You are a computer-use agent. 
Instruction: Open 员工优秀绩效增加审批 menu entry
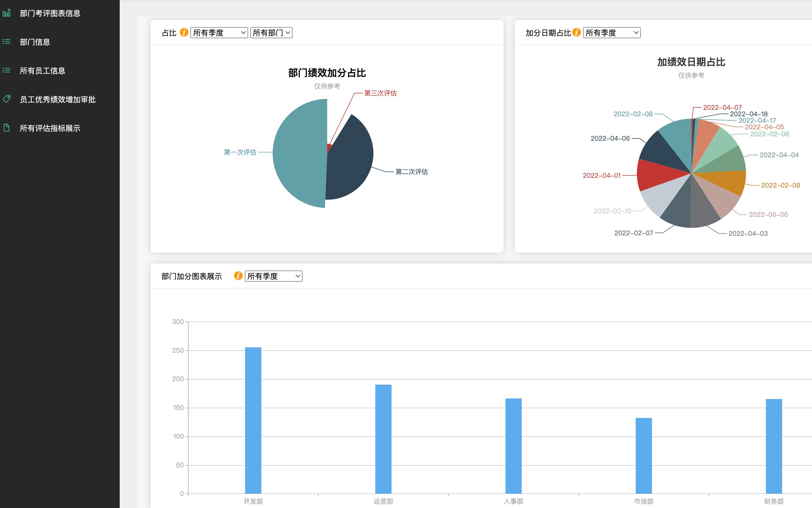point(57,99)
